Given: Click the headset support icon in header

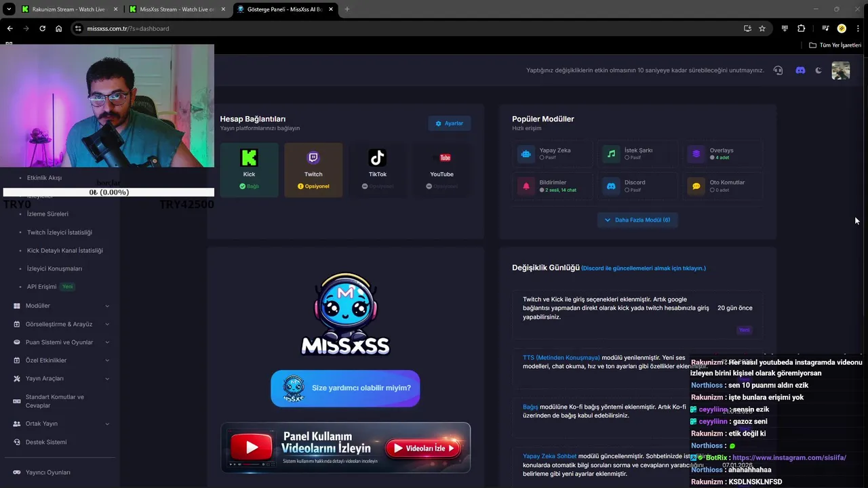Looking at the screenshot, I should 778,70.
